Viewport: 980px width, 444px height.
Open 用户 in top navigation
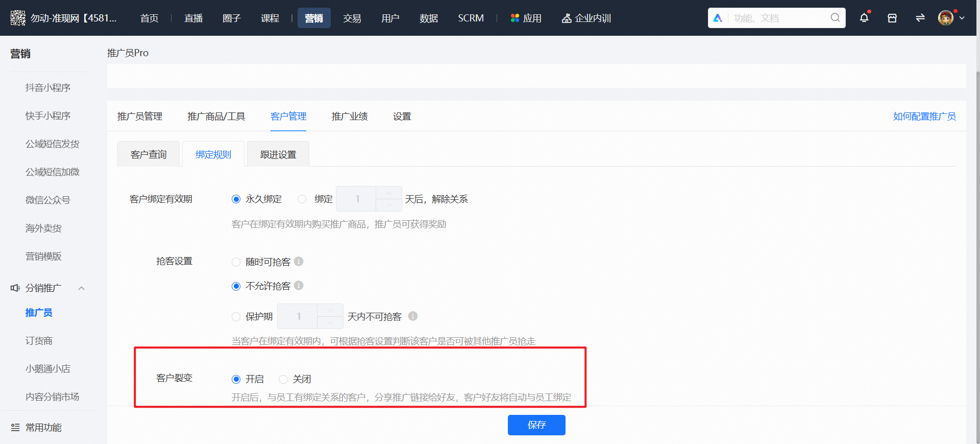[390, 18]
